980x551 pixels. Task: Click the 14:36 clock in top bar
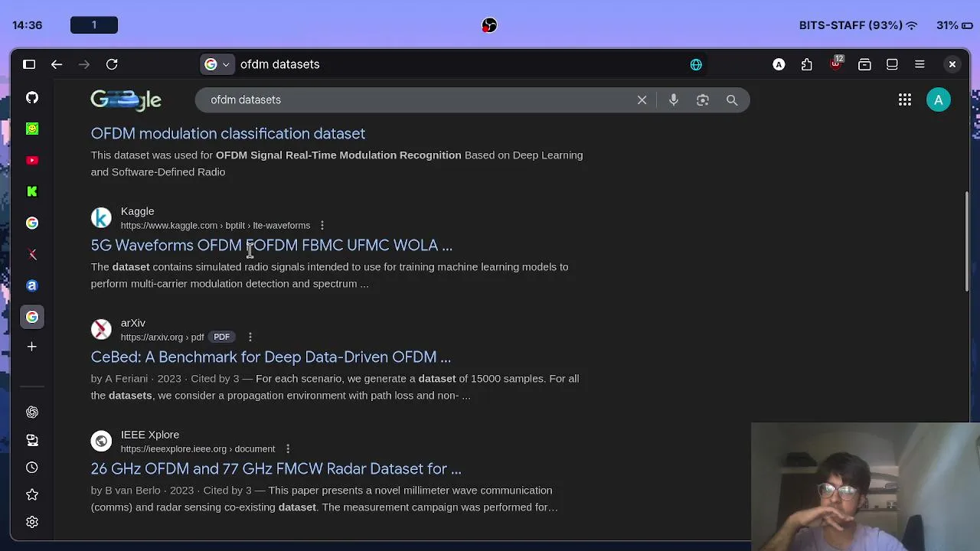(x=28, y=25)
